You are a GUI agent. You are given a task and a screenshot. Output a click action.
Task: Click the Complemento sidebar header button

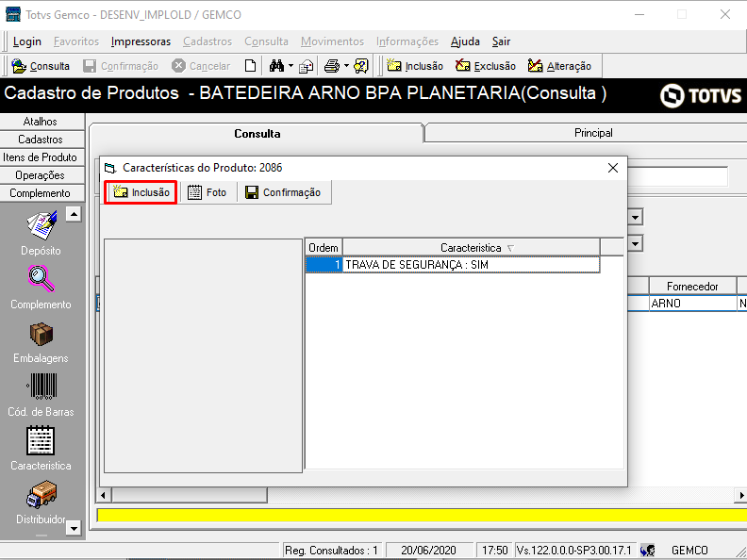(x=41, y=193)
